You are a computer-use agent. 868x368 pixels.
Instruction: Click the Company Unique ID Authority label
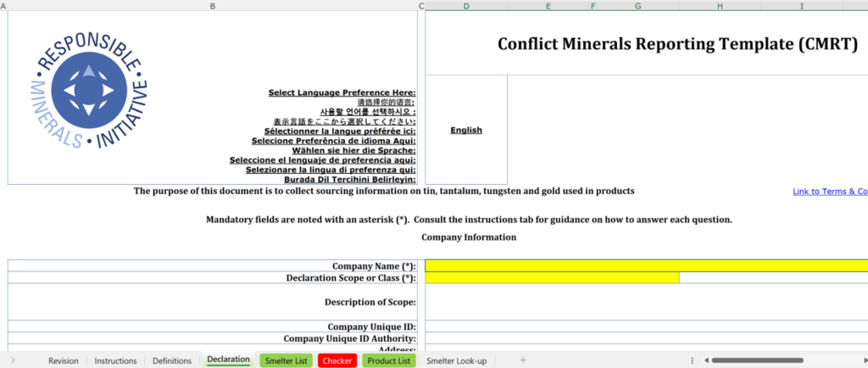pyautogui.click(x=350, y=338)
